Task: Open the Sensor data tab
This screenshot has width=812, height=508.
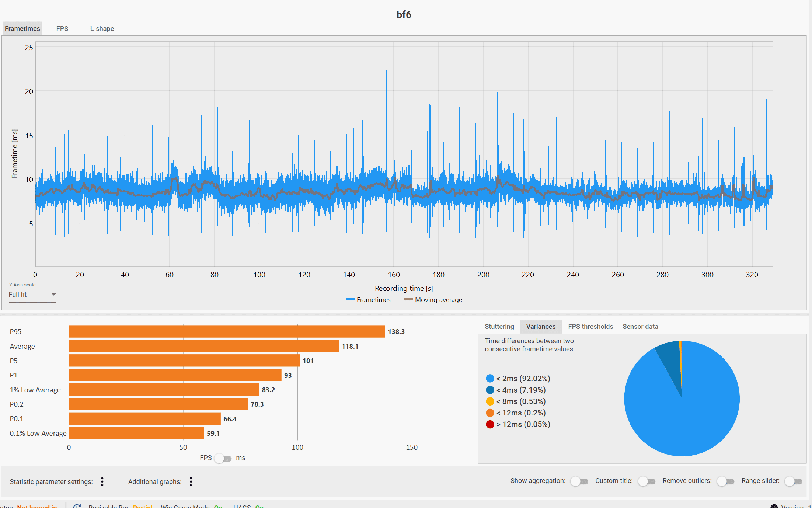Action: 640,327
